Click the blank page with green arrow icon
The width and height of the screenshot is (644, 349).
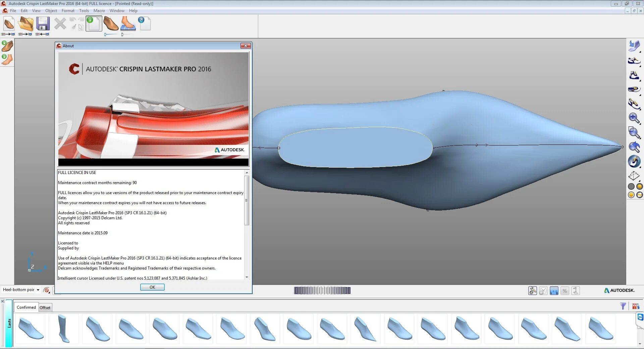(94, 24)
